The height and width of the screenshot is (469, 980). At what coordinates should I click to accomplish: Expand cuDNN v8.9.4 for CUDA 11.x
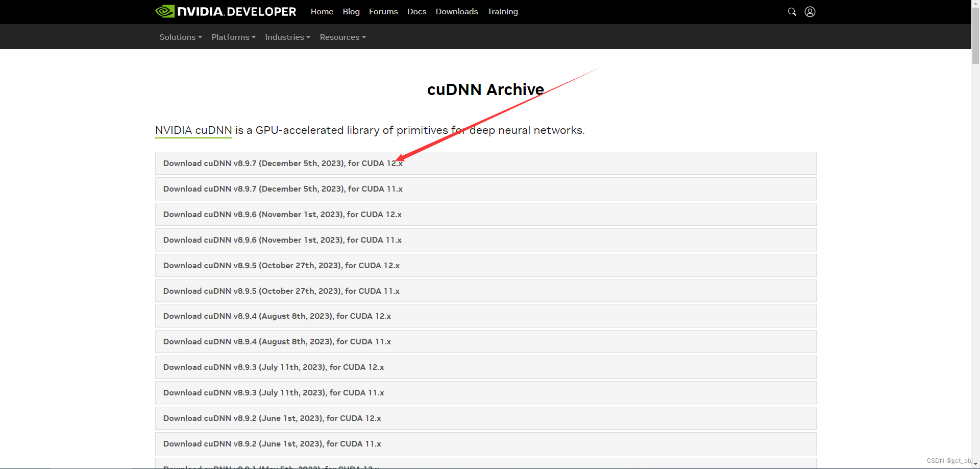pos(485,342)
